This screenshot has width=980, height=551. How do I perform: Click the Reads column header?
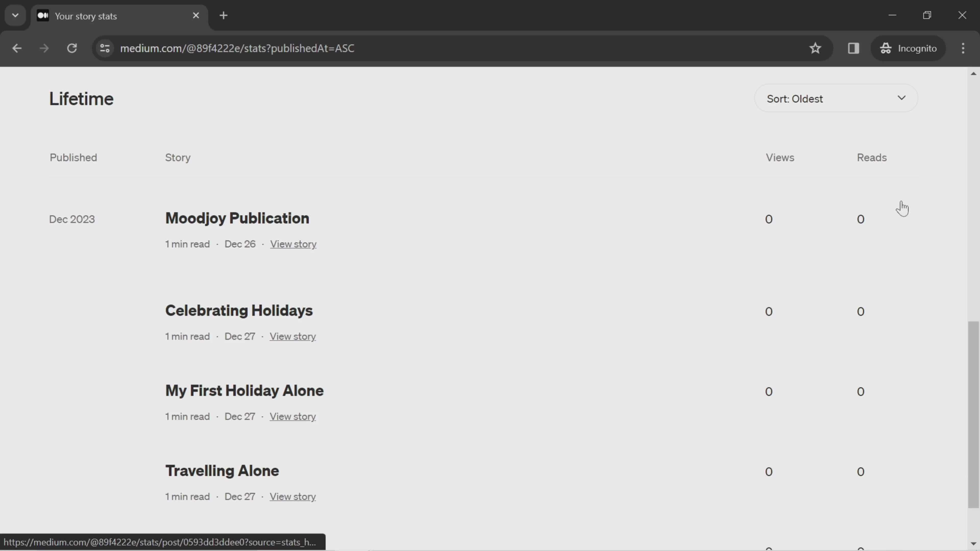(872, 157)
